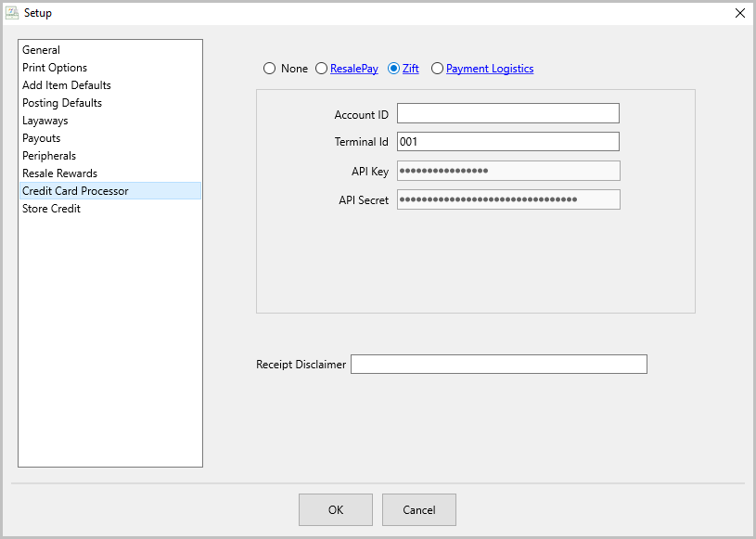756x539 pixels.
Task: Focus the Receipt Disclaimer input box
Action: click(499, 364)
